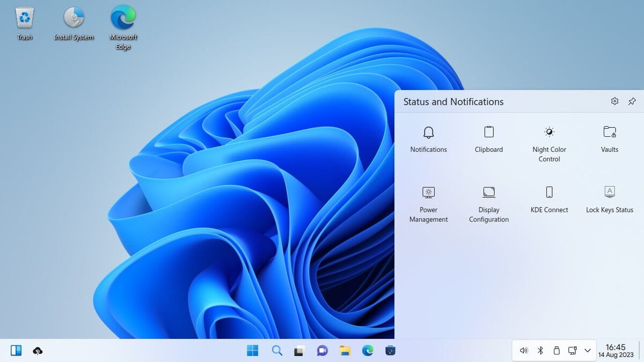The height and width of the screenshot is (362, 644).
Task: Launch Install System from the desktop
Action: (74, 23)
